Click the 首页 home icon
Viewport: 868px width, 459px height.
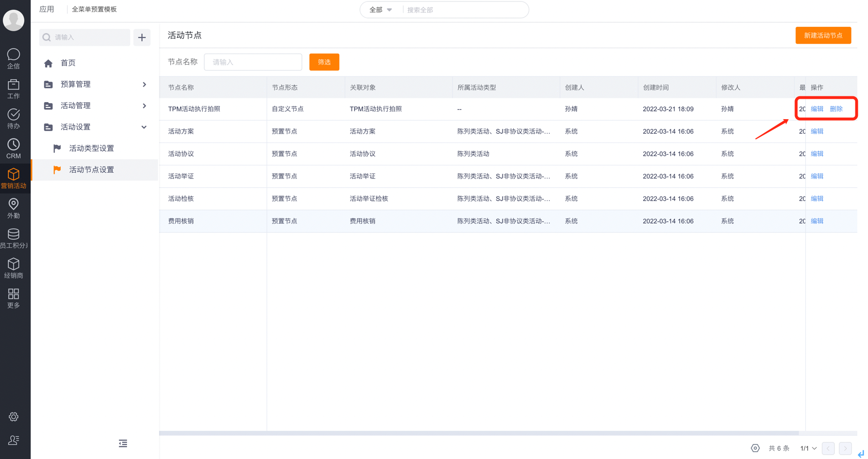[48, 63]
